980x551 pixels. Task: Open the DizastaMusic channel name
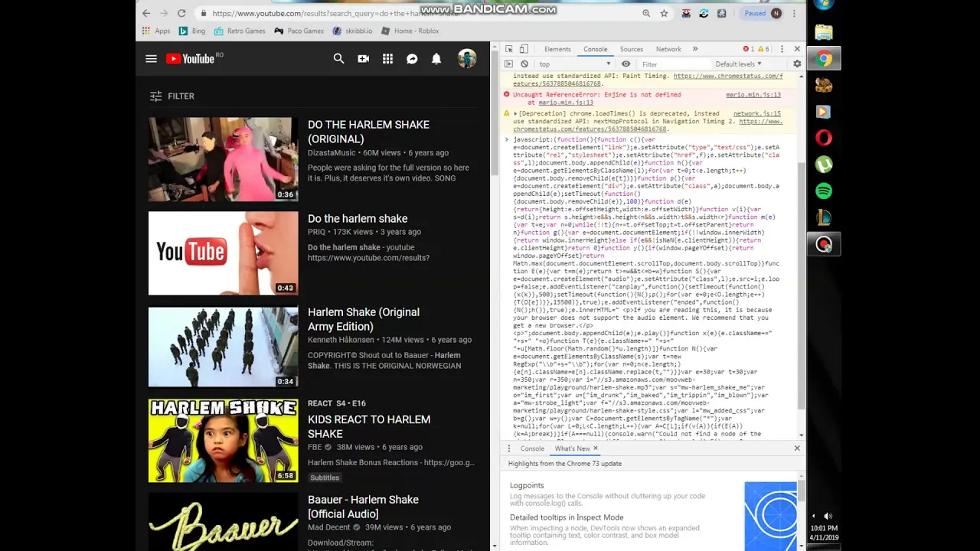[332, 153]
